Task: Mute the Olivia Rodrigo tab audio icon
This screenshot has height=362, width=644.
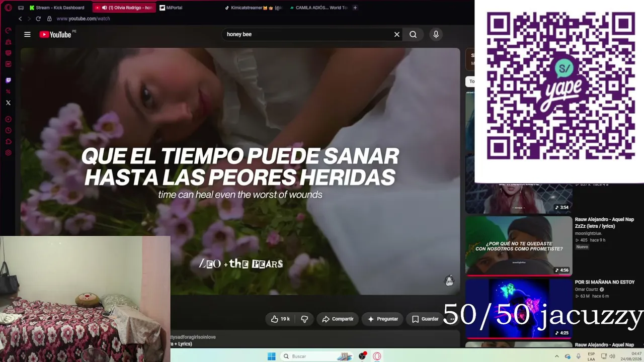Action: pyautogui.click(x=104, y=8)
